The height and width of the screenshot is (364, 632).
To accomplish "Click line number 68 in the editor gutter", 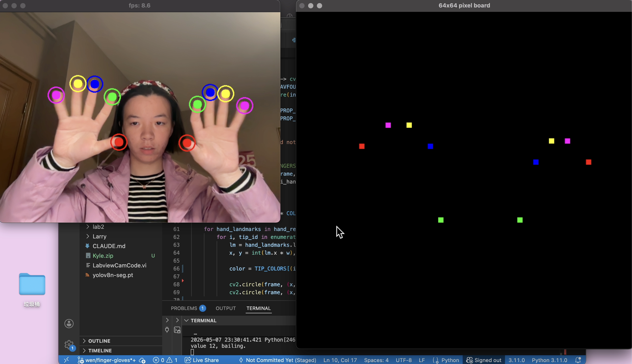I will tap(176, 285).
